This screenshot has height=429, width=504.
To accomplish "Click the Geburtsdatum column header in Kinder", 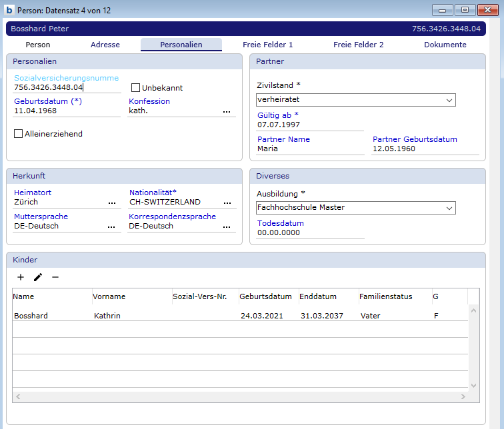I will pyautogui.click(x=265, y=296).
